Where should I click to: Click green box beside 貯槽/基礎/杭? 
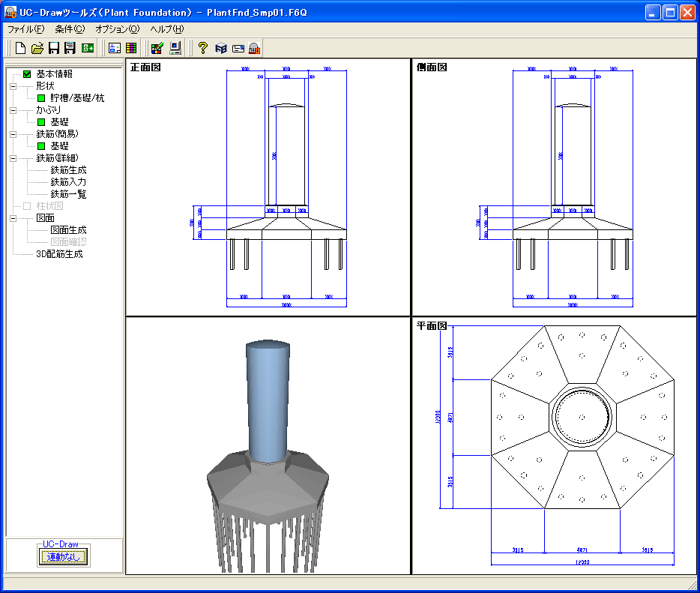41,98
